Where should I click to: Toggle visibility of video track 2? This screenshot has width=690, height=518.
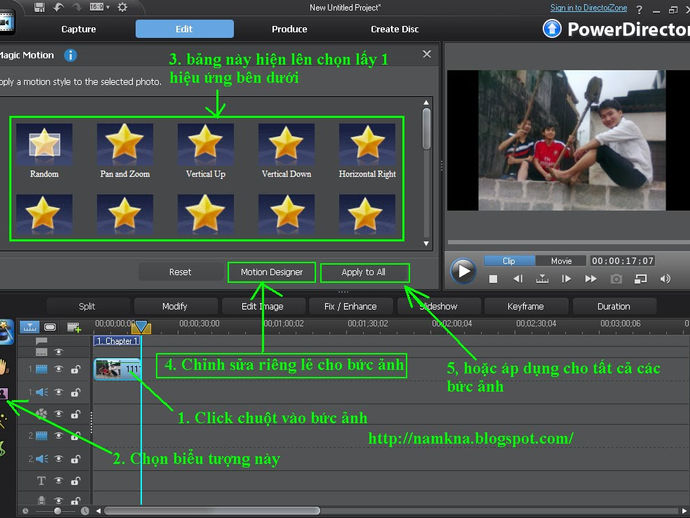[59, 435]
